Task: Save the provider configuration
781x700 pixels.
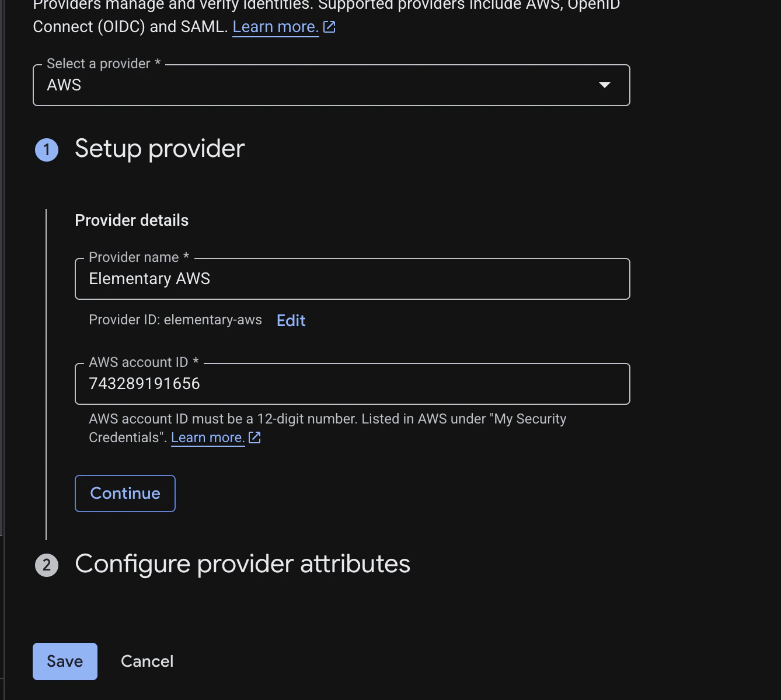Action: tap(64, 661)
